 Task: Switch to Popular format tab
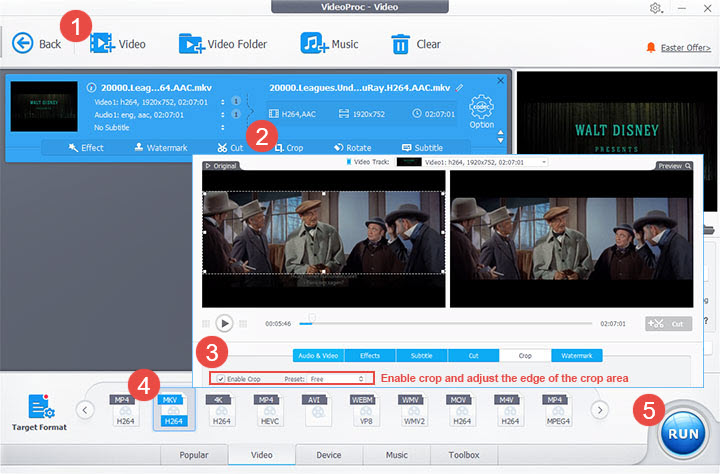point(193,455)
